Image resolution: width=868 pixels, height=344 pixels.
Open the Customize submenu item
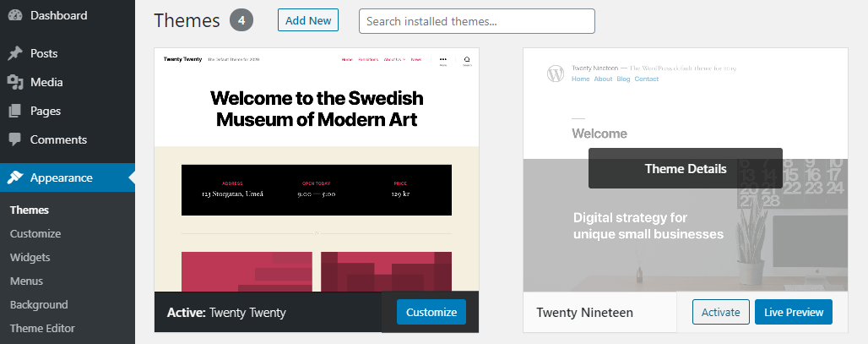35,233
